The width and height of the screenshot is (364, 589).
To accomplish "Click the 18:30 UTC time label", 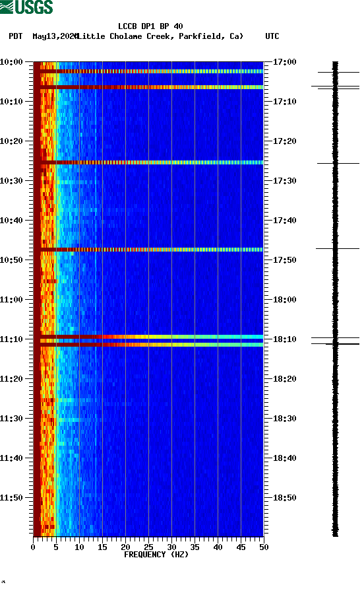I will (284, 419).
